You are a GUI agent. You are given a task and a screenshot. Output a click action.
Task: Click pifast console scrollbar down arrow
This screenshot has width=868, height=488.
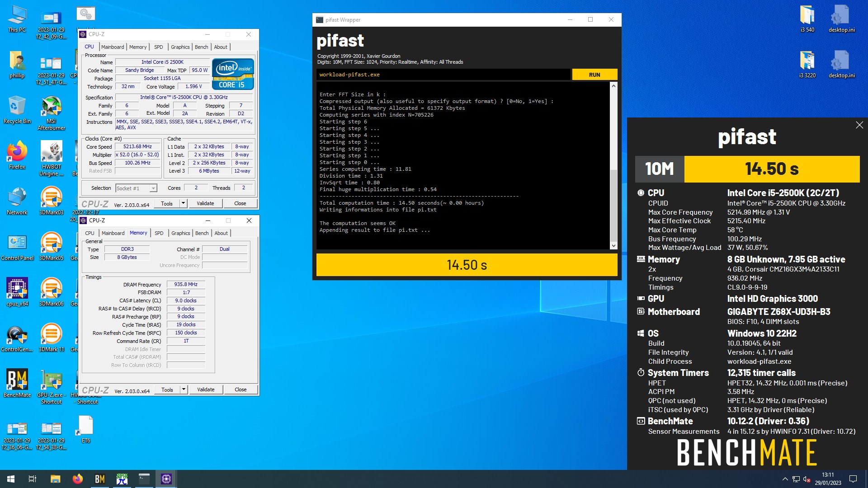(x=613, y=246)
